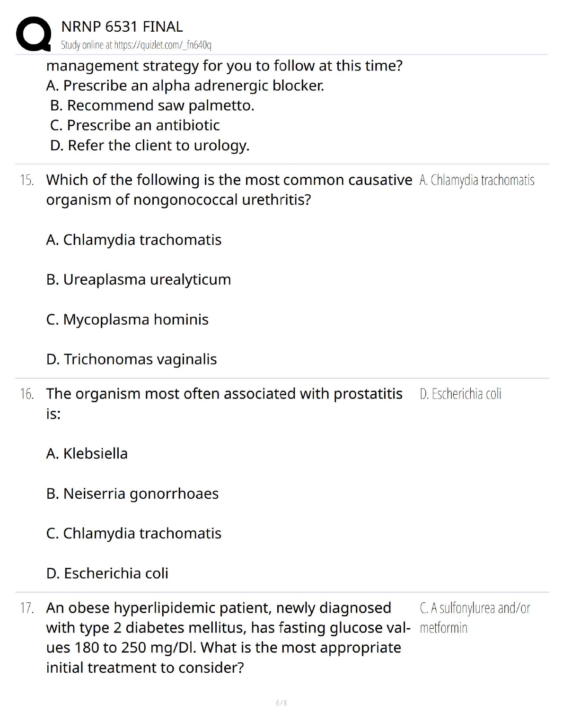Select option B. Recommend saw palmetto
Screen dimensions: 563x728
click(x=152, y=105)
